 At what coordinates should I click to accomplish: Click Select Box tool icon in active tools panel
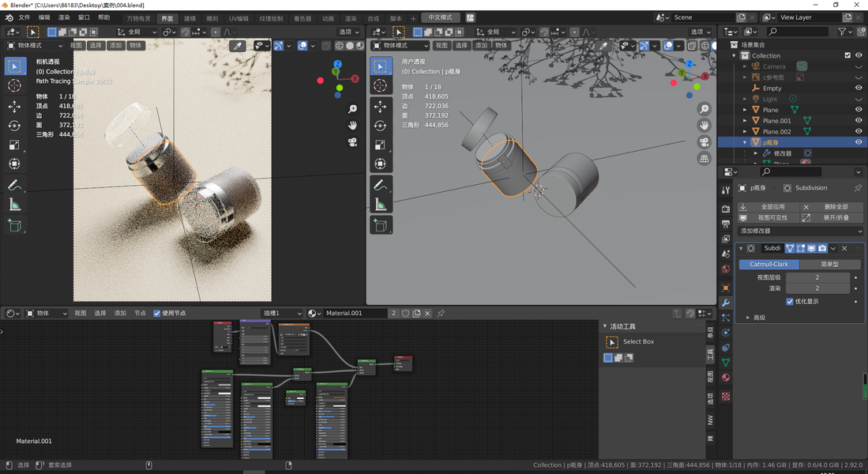pyautogui.click(x=612, y=342)
